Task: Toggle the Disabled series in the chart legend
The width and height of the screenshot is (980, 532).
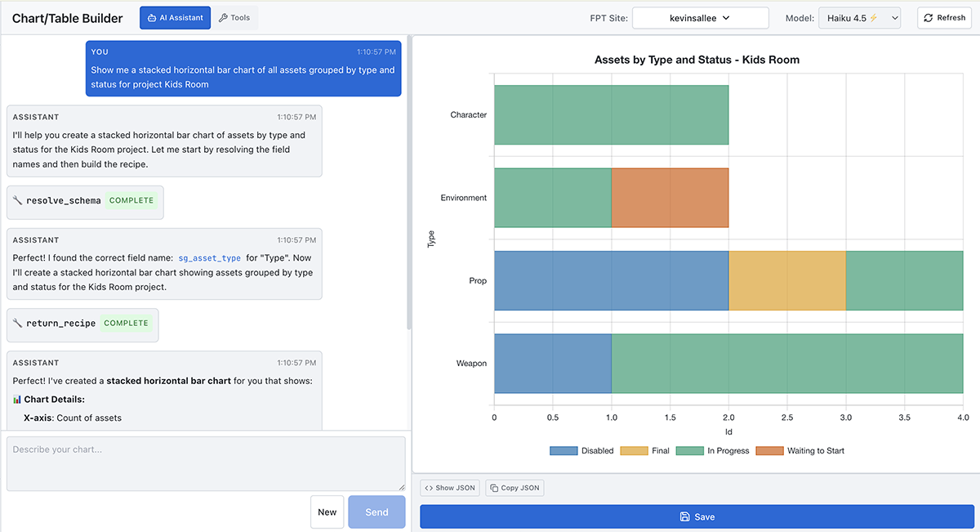Action: click(563, 450)
